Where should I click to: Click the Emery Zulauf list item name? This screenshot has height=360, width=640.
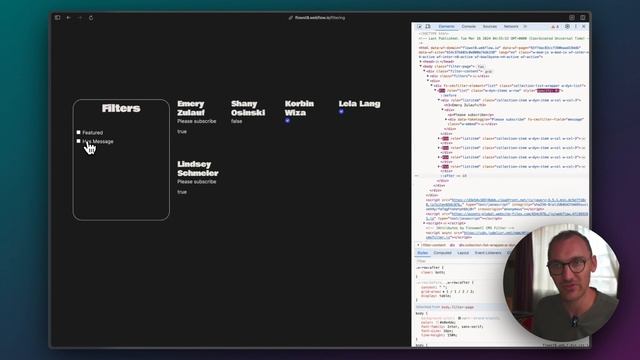(191, 108)
